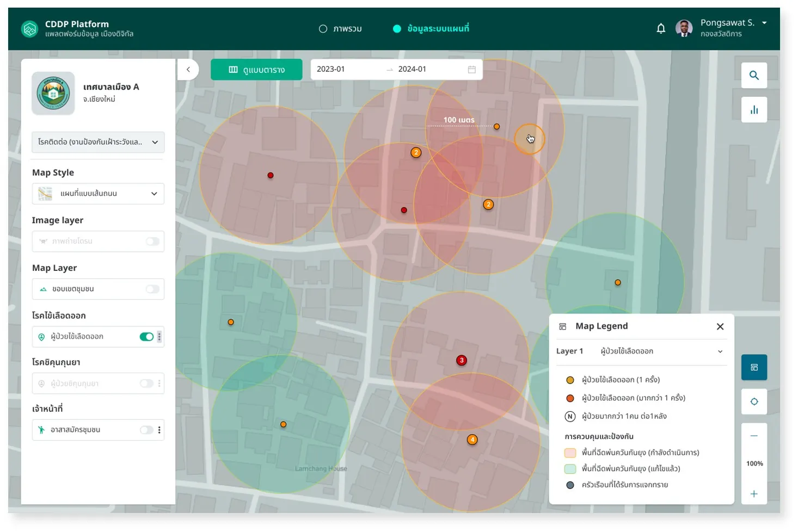Select the ข้อมูลระบบแผนที่ tab
The width and height of the screenshot is (798, 532).
coord(431,29)
